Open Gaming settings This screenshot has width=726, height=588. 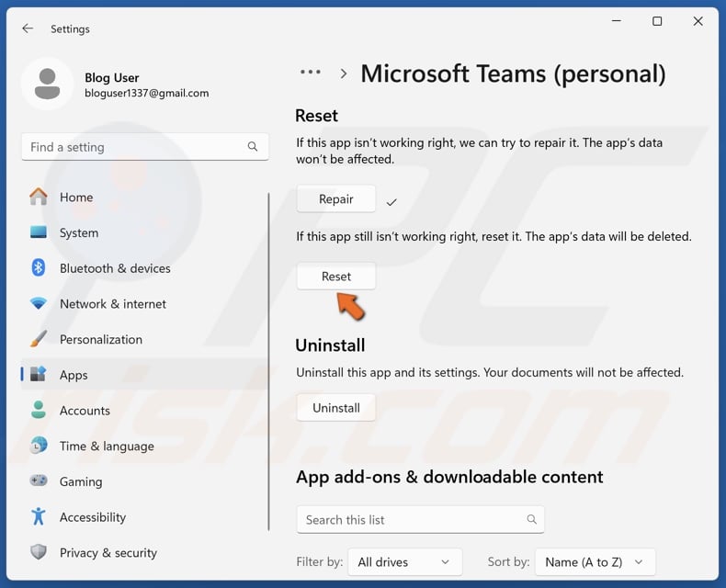(143, 481)
